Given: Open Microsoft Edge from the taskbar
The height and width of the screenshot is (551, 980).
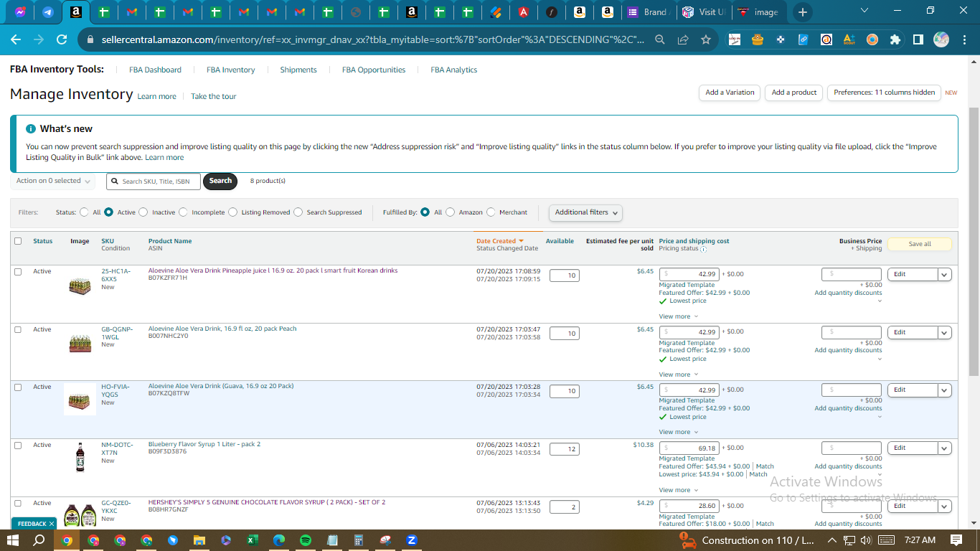Looking at the screenshot, I should (279, 540).
